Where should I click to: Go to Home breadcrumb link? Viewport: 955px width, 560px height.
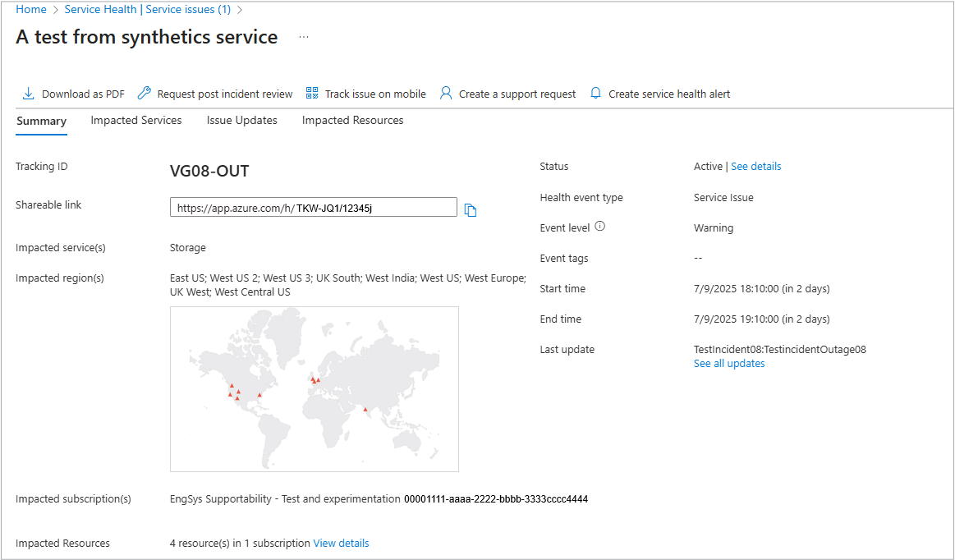click(31, 10)
